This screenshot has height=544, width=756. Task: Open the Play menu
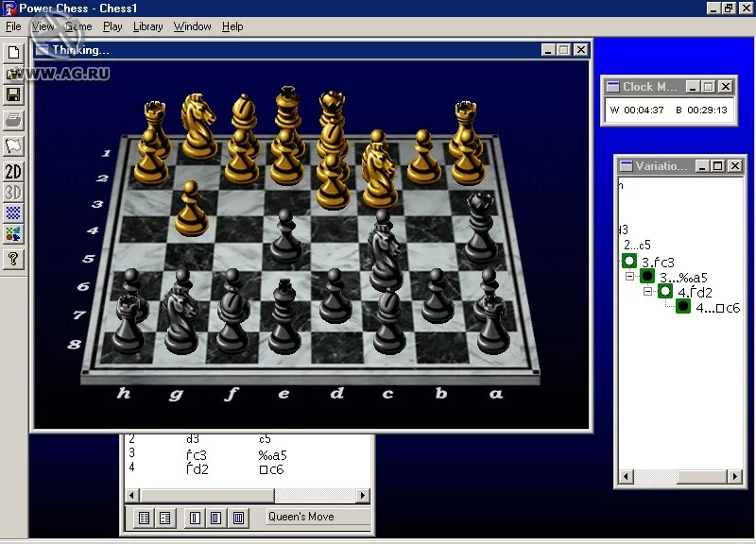tap(112, 26)
